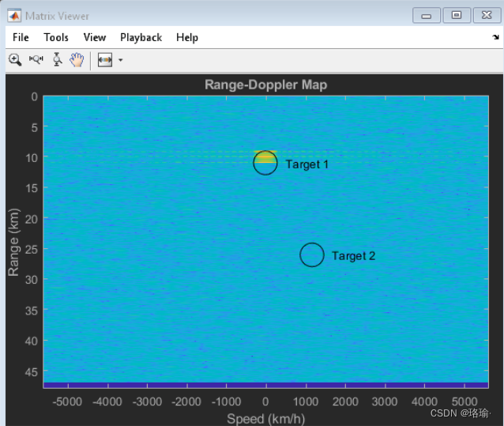Select the vertical Zoom Y tool
504x426 pixels.
pos(57,60)
